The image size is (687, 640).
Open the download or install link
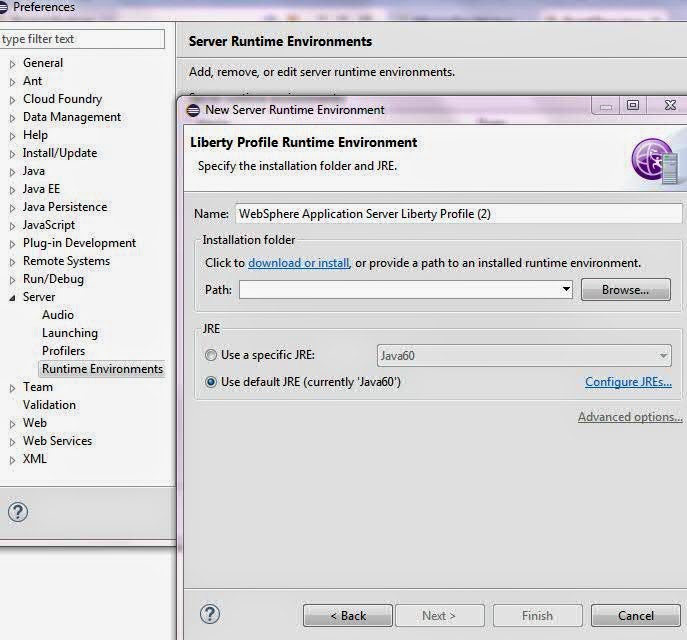point(298,263)
